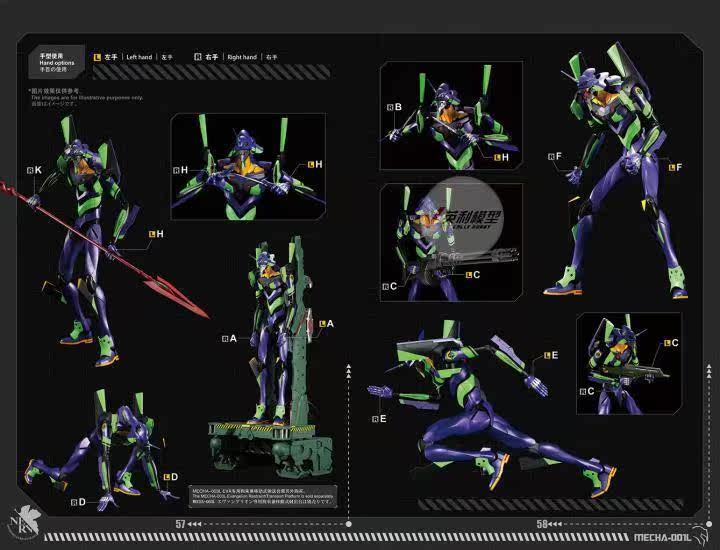Click the page number 57
Image resolution: width=720 pixels, height=550 pixels.
(180, 524)
